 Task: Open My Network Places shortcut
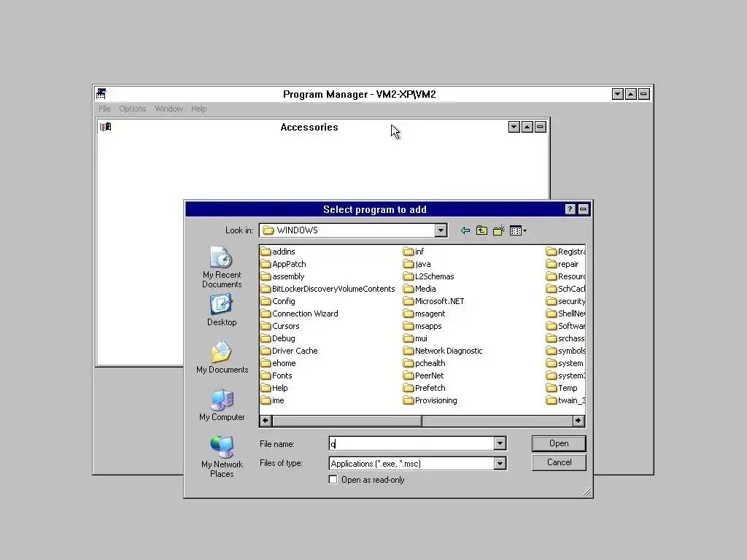tap(222, 456)
